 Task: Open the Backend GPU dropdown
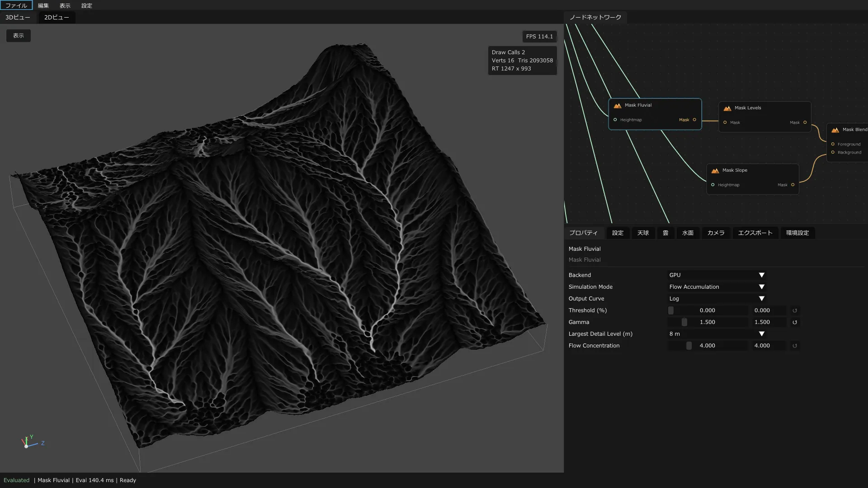(x=717, y=275)
